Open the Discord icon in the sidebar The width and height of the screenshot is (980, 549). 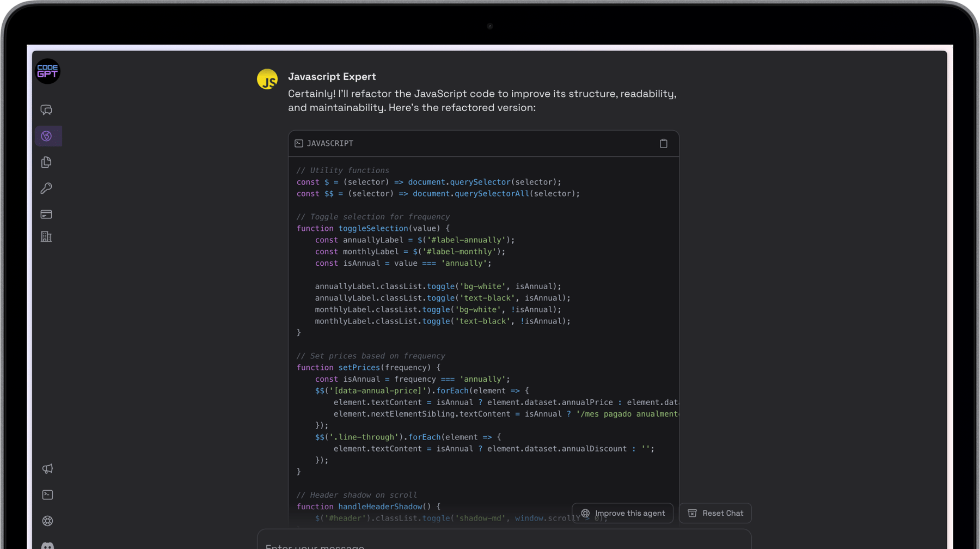[47, 545]
